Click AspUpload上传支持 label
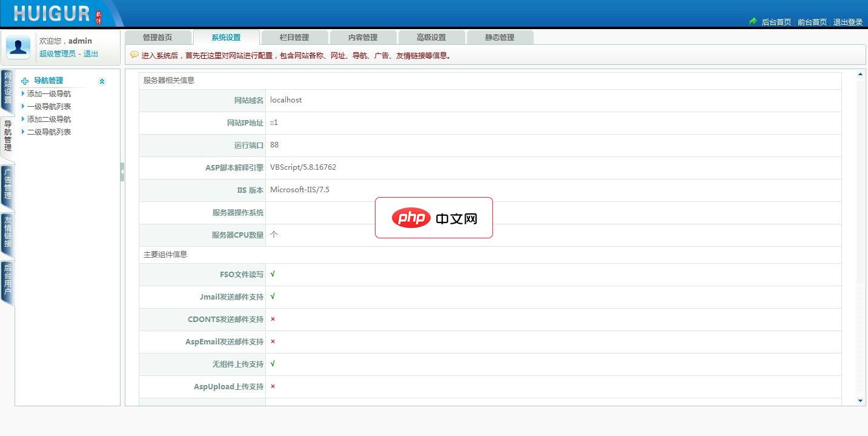The width and height of the screenshot is (868, 436). click(229, 387)
